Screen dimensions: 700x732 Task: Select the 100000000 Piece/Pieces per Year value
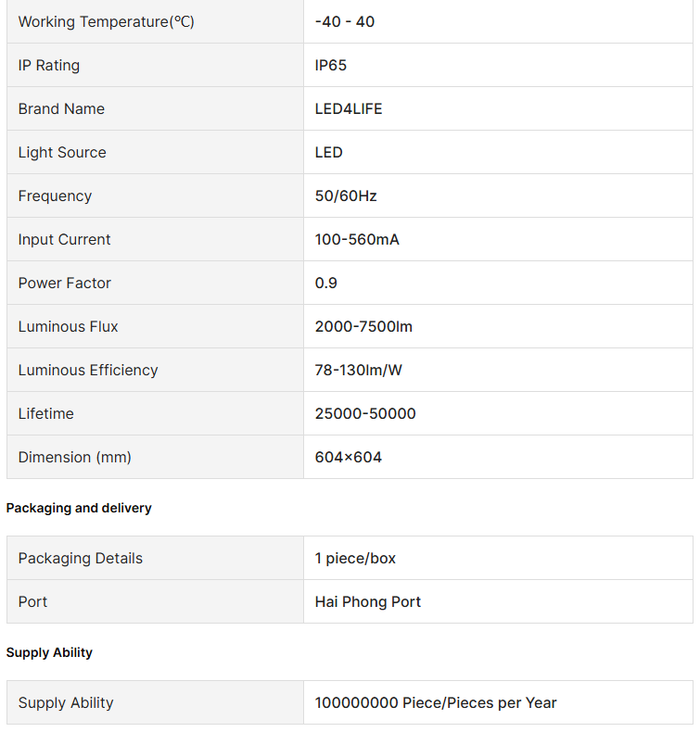pyautogui.click(x=436, y=702)
